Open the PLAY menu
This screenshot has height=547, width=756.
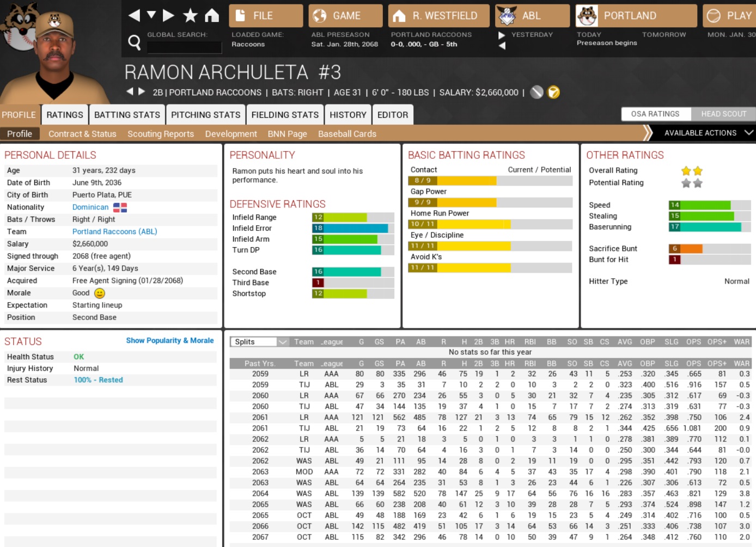tap(729, 16)
